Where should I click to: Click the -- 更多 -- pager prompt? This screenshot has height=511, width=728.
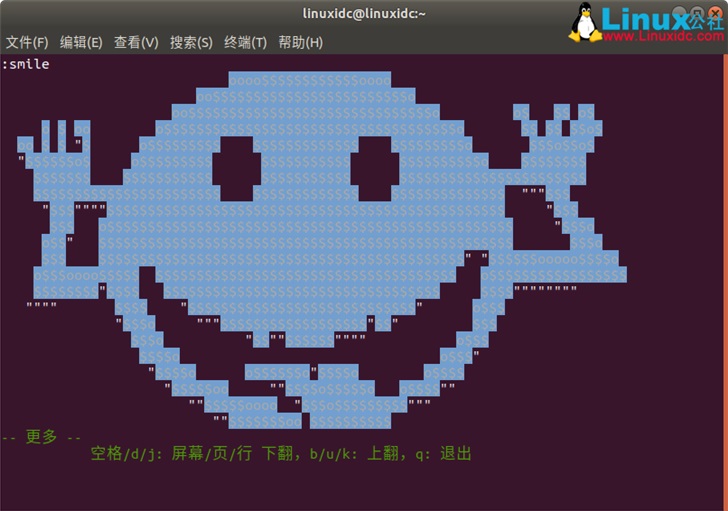coord(42,436)
